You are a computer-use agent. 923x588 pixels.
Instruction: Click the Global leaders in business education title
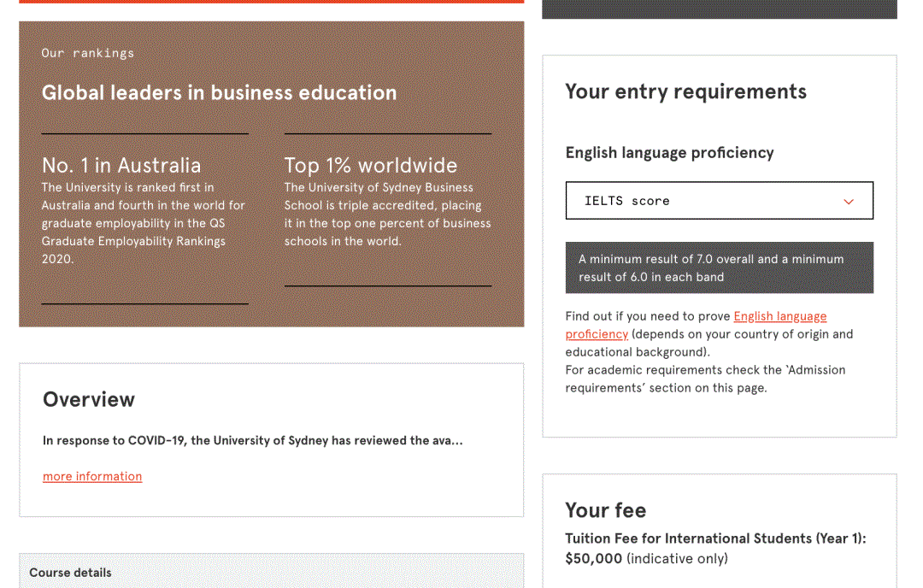click(220, 92)
